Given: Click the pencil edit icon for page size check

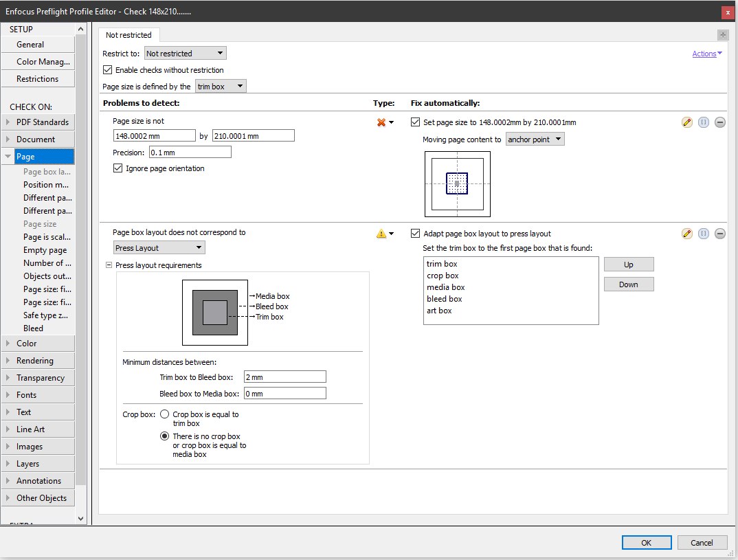Looking at the screenshot, I should click(x=686, y=122).
